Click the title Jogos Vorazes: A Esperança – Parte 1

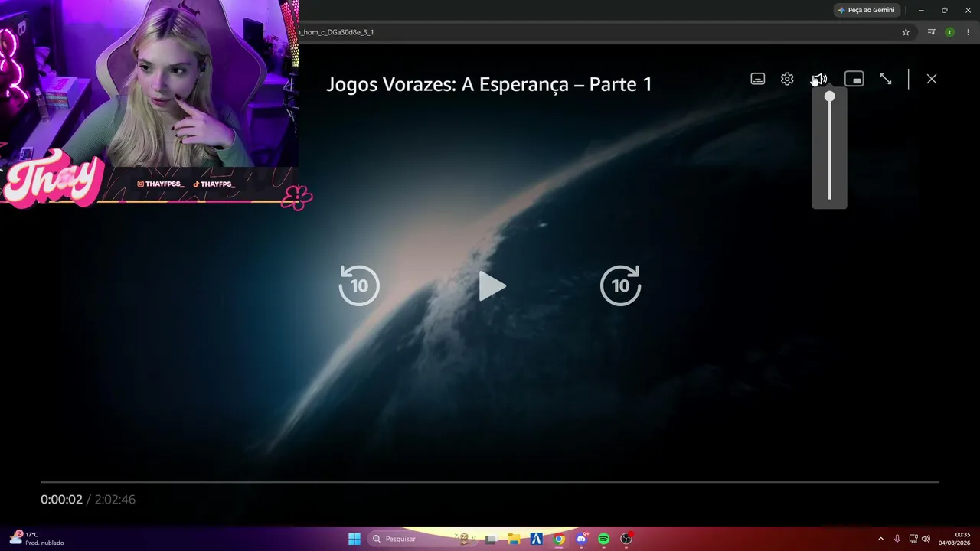pyautogui.click(x=489, y=84)
